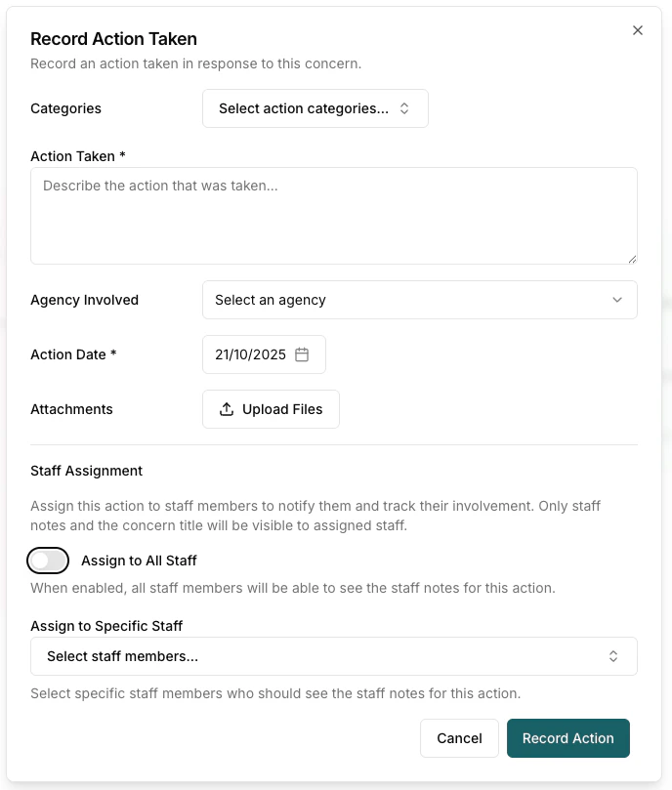This screenshot has height=790, width=672.
Task: Click the Assign to All Staff label
Action: (x=137, y=561)
